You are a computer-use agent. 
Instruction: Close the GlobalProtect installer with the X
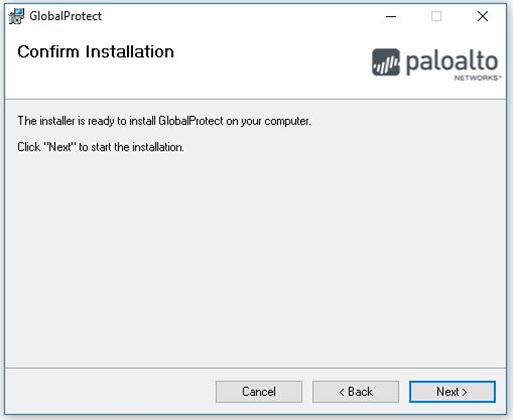point(482,16)
